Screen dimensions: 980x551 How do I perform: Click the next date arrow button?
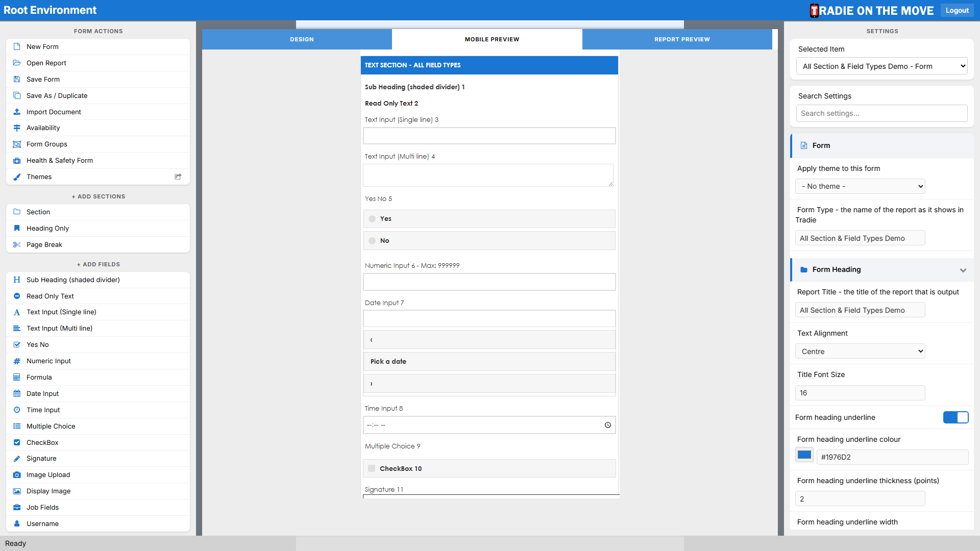(x=489, y=384)
